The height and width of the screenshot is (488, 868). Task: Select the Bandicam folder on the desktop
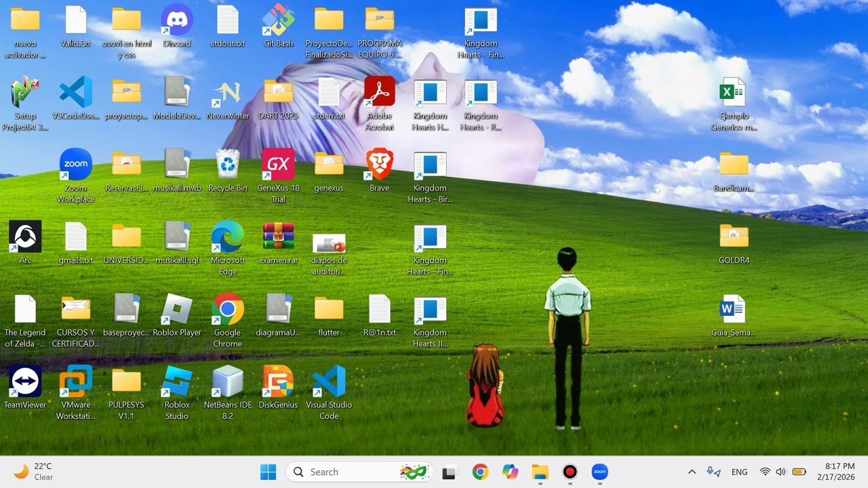click(x=734, y=171)
